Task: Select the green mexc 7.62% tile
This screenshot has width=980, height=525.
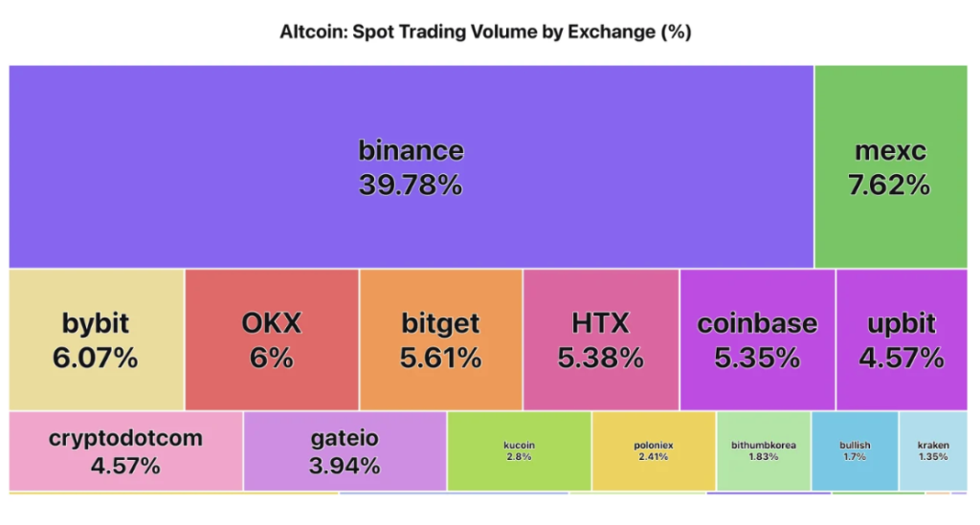Action: [x=890, y=166]
